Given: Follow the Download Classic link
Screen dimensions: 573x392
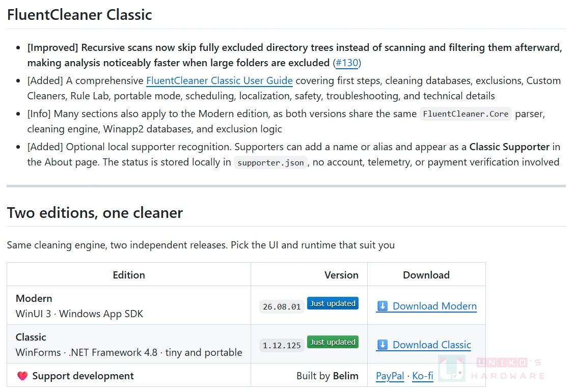Looking at the screenshot, I should tap(431, 345).
